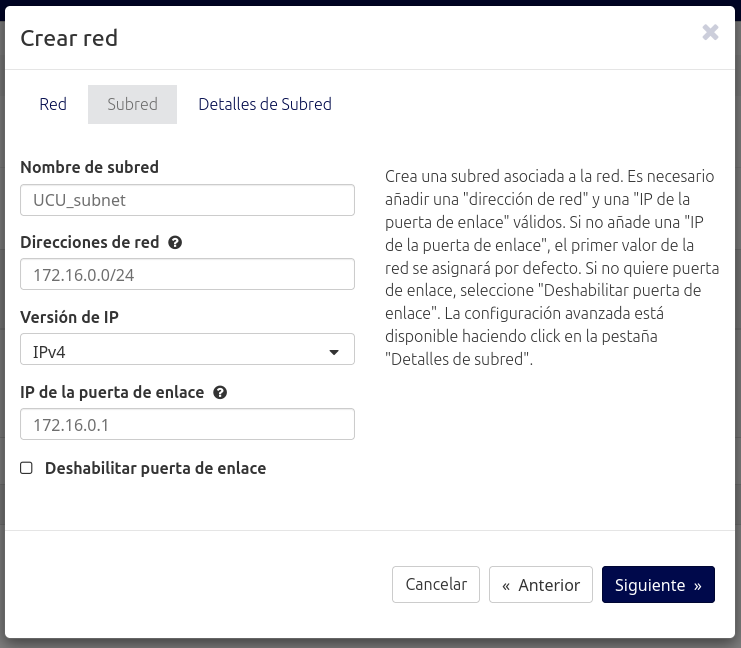Click the Nombre de subred field
Viewport: 741px width, 648px height.
point(187,200)
